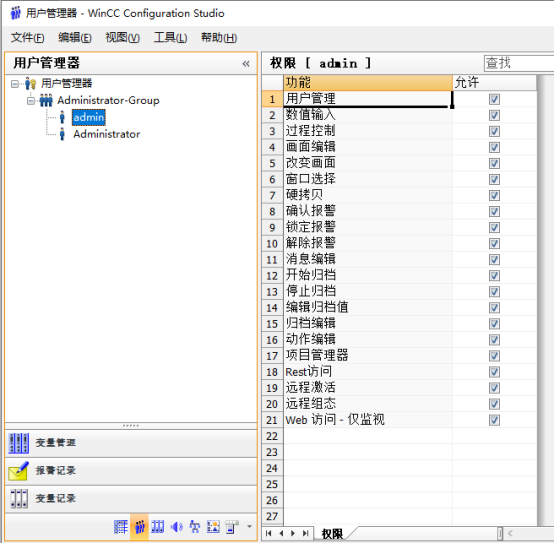Screen dimensions: 554x543
Task: Click the 锁定报警 function cell
Action: pyautogui.click(x=368, y=228)
